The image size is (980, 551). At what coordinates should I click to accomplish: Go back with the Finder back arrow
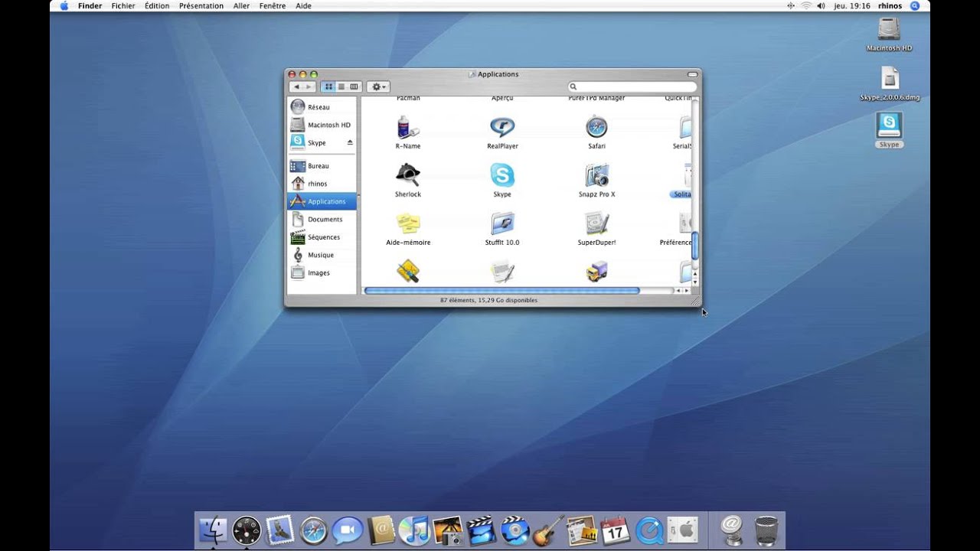pos(296,86)
